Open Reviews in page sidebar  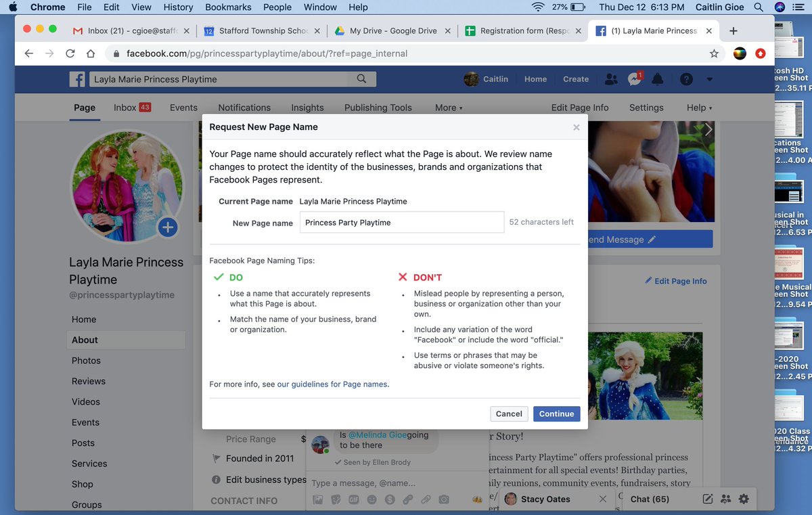click(x=89, y=381)
